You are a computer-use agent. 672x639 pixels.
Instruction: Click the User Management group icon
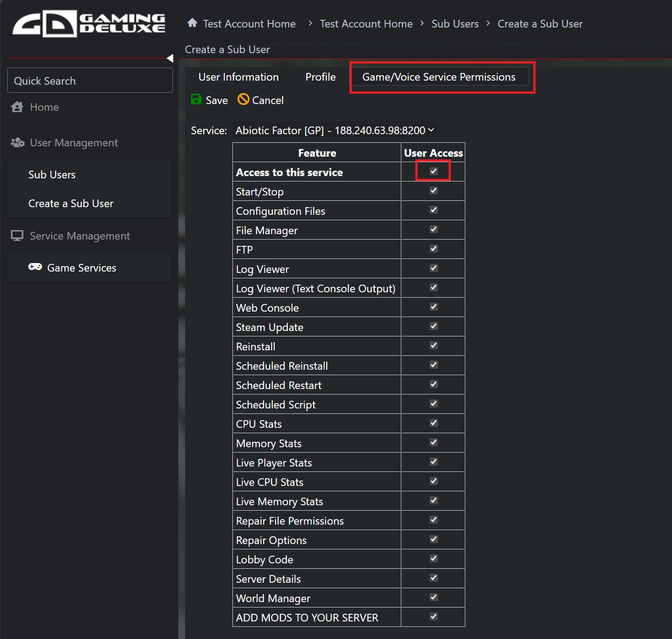coord(18,143)
